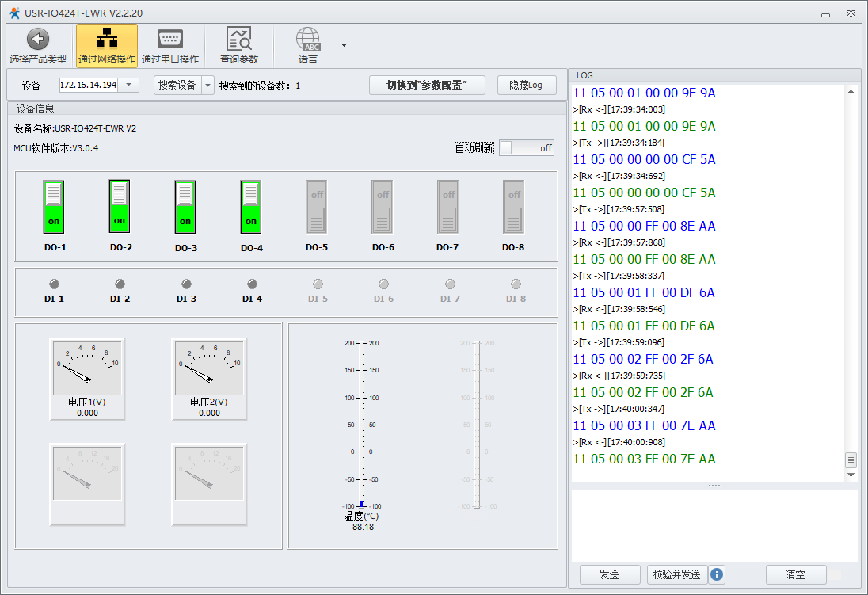
Task: Turn on the DO-6 switch
Action: [x=383, y=207]
